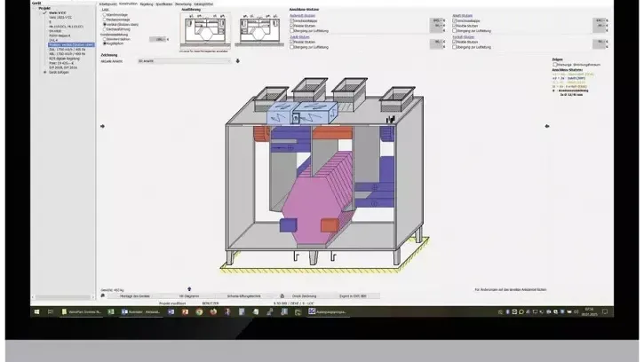The image size is (644, 362).
Task: Click Schema lüftungstechnik button
Action: point(244,296)
